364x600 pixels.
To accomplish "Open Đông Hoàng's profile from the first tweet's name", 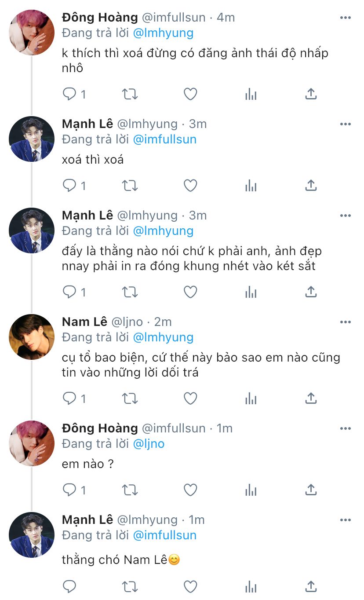I will point(100,18).
